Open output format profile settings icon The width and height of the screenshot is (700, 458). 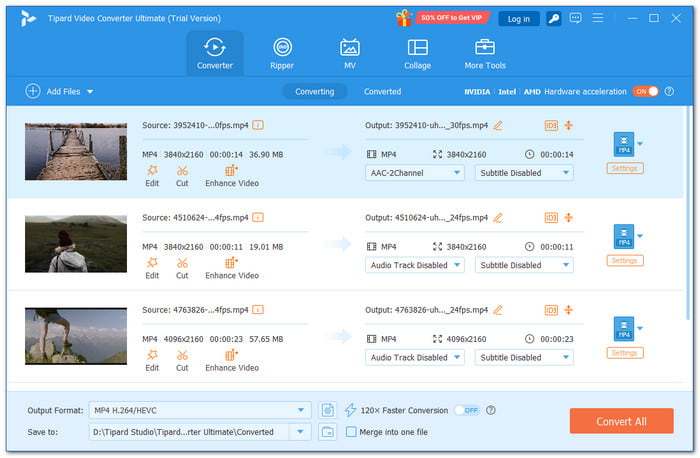tap(328, 410)
